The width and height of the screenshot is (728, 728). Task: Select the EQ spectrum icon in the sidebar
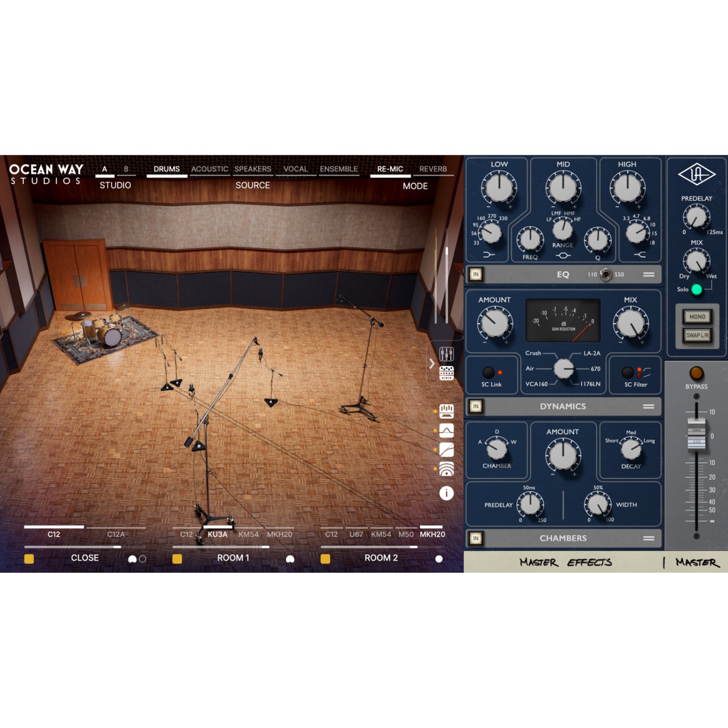pyautogui.click(x=447, y=411)
